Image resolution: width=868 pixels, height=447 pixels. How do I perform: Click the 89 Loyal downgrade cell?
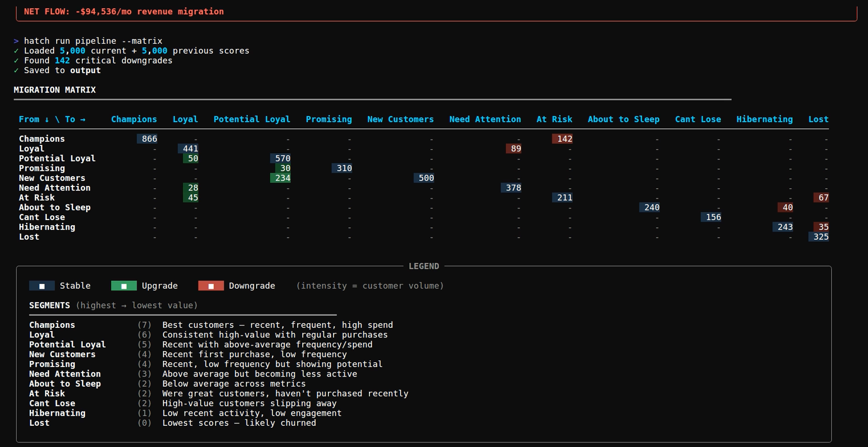[514, 149]
